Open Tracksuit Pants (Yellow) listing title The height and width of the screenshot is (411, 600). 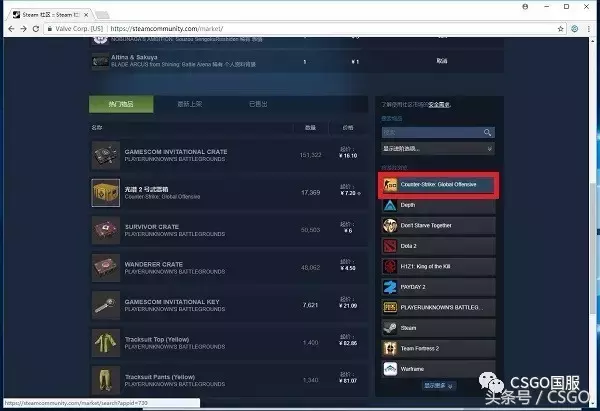click(160, 377)
